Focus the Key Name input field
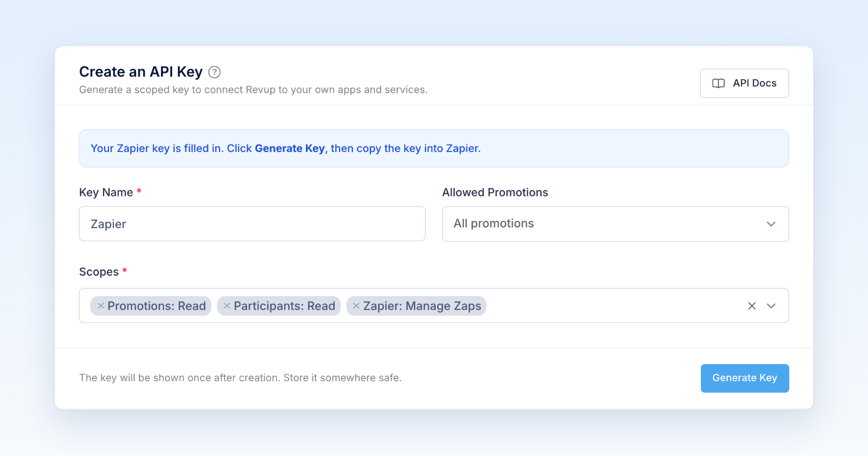Viewport: 868px width, 456px height. pos(252,224)
